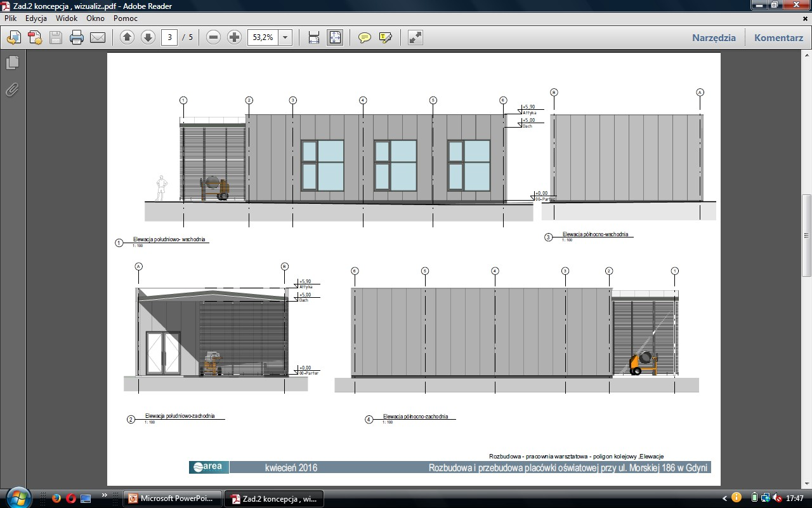Print the document using printer icon
Screen dimensions: 812x508
click(77, 37)
